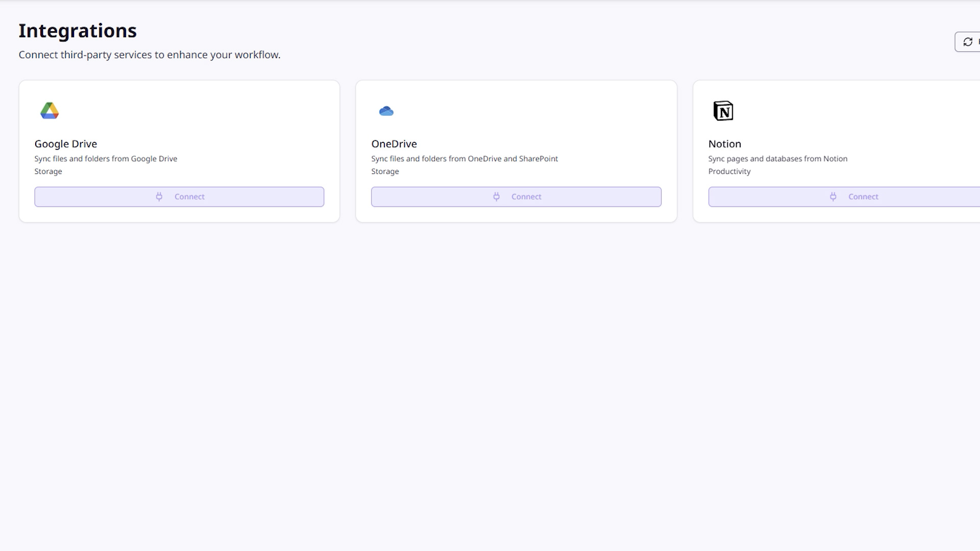The image size is (980, 551).
Task: Click the OneDrive blue cloud icon
Action: coord(386,111)
